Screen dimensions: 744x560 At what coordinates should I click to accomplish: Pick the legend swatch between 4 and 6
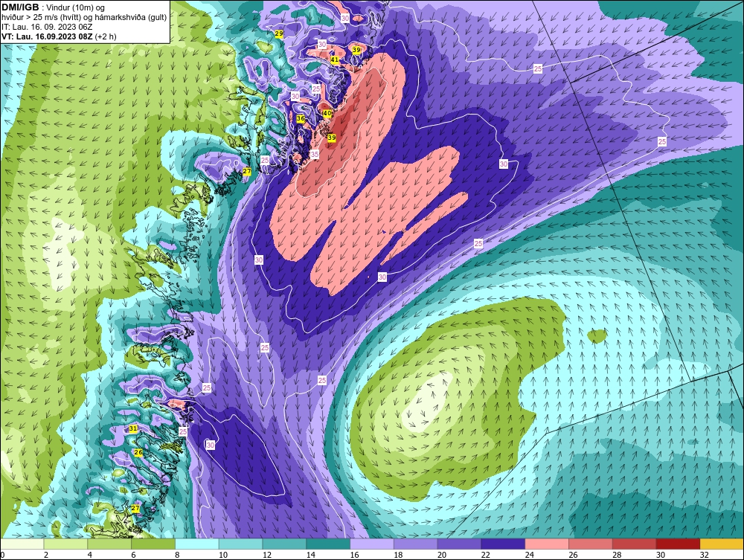109,544
